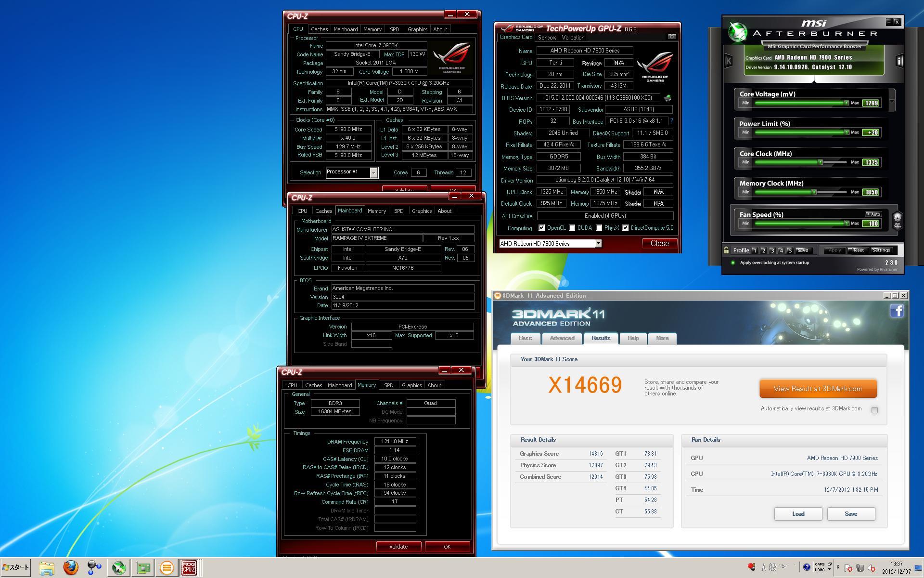Screen dimensions: 924x578
Task: Click the Fan Speed slider handle
Action: (x=846, y=223)
